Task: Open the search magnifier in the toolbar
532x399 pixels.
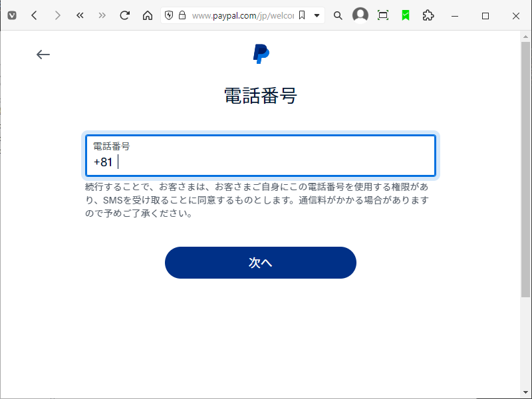Action: click(x=338, y=15)
